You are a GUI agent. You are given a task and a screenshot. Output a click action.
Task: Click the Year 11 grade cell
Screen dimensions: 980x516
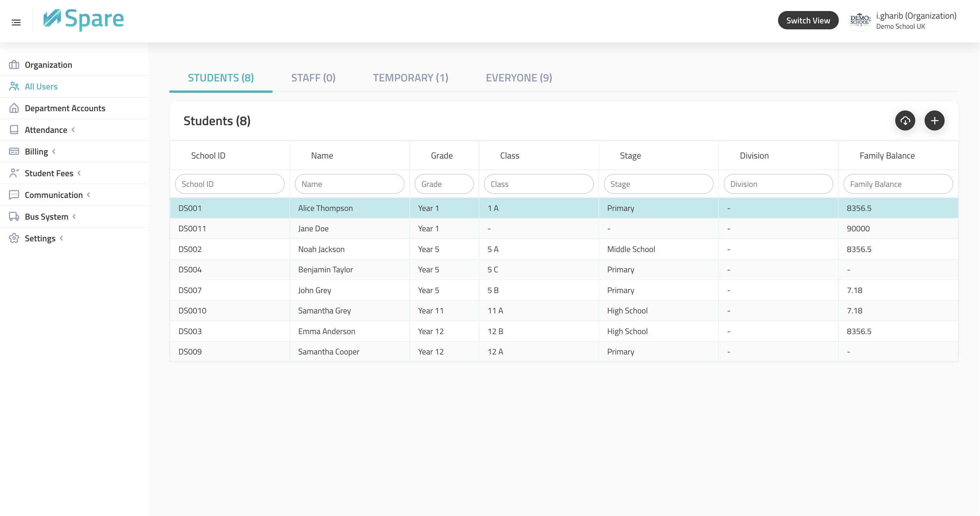point(444,311)
